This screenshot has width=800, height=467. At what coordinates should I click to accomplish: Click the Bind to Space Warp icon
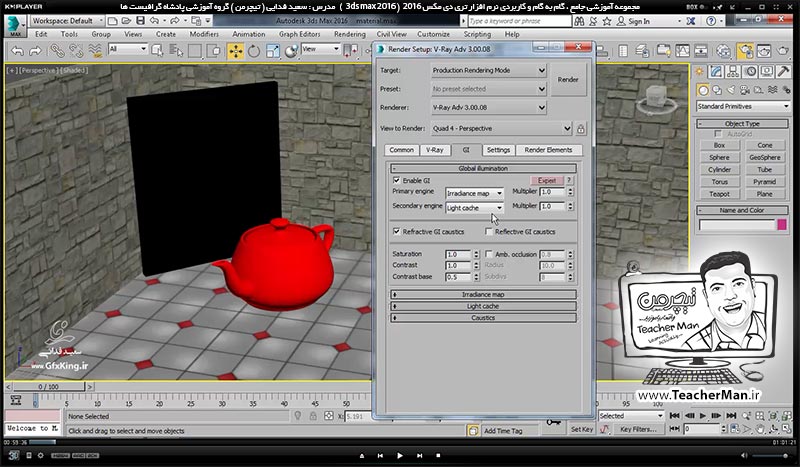click(95, 51)
